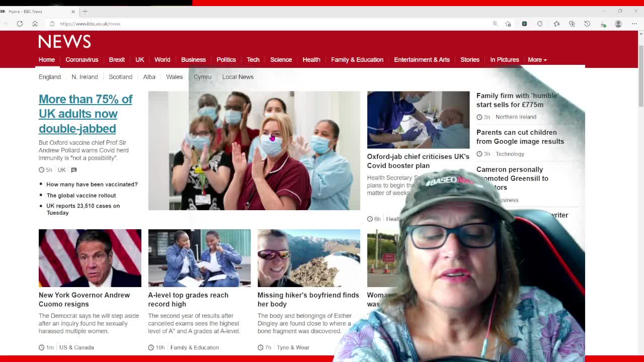The image size is (644, 362).
Task: Go to the browser home page icon
Action: coord(35,24)
